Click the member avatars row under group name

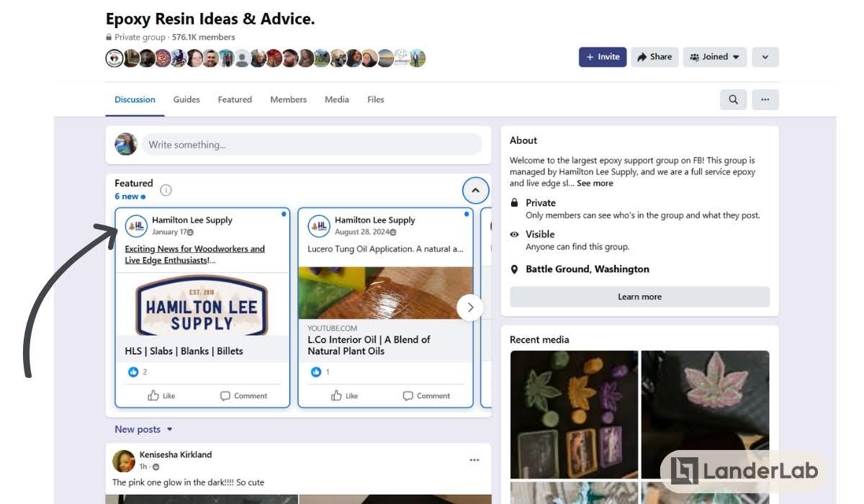coord(266,58)
